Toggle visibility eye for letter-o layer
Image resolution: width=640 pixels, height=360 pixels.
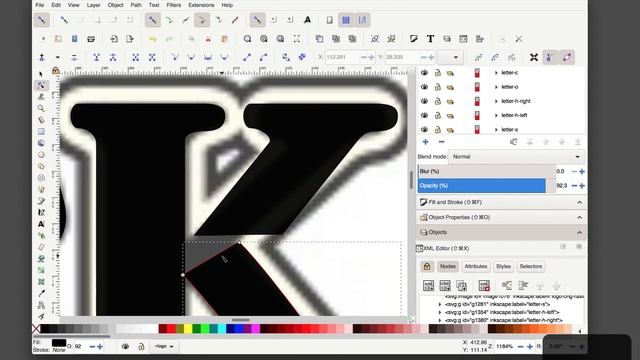pos(424,87)
